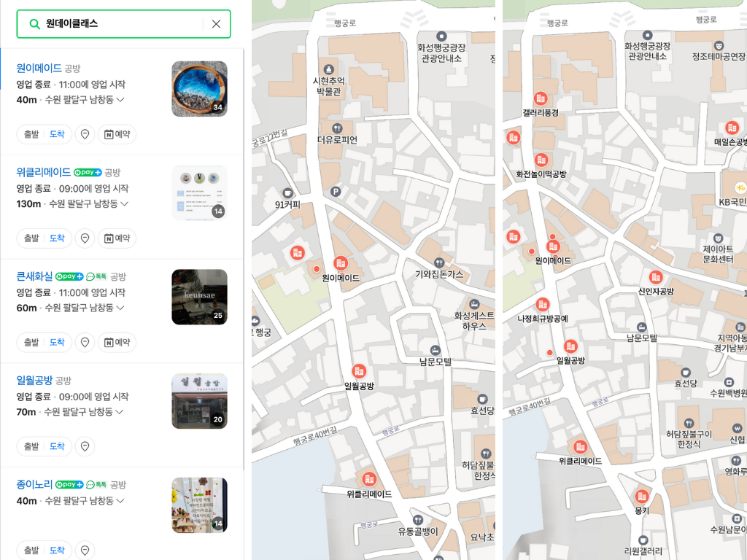Clear the search field with X

(x=216, y=24)
